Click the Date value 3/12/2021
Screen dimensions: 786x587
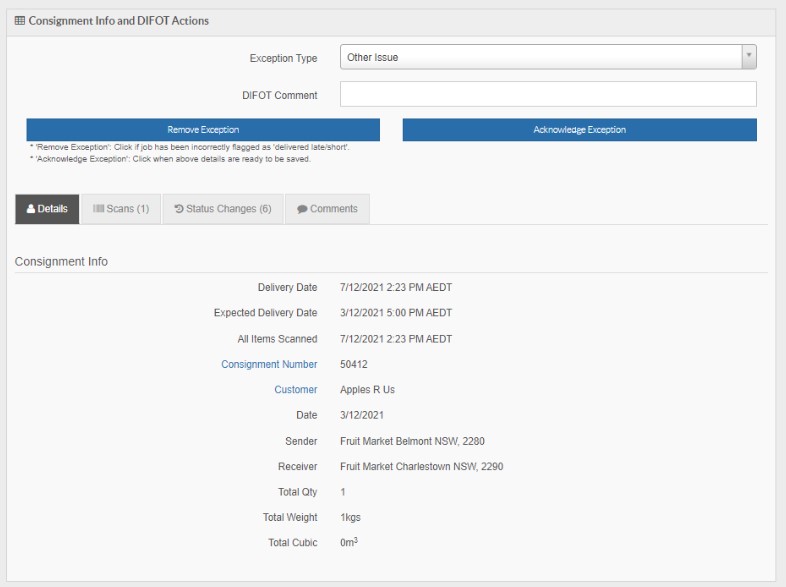[362, 415]
